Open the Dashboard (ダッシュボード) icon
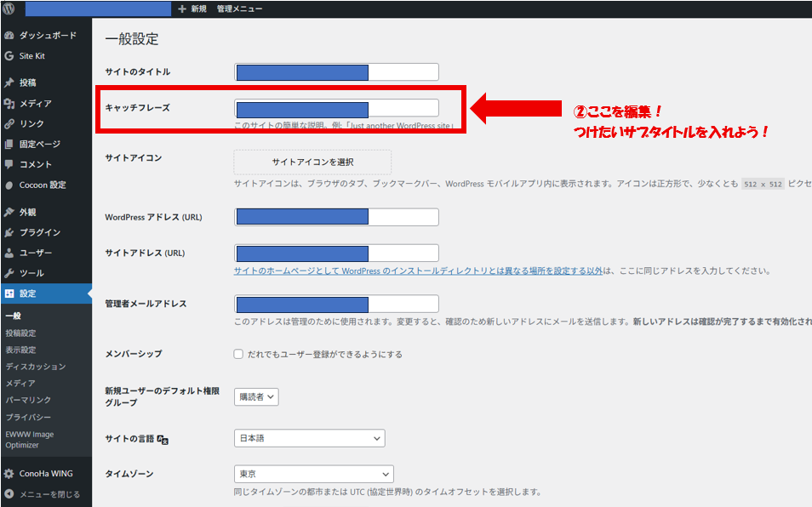Image resolution: width=812 pixels, height=507 pixels. 9,36
